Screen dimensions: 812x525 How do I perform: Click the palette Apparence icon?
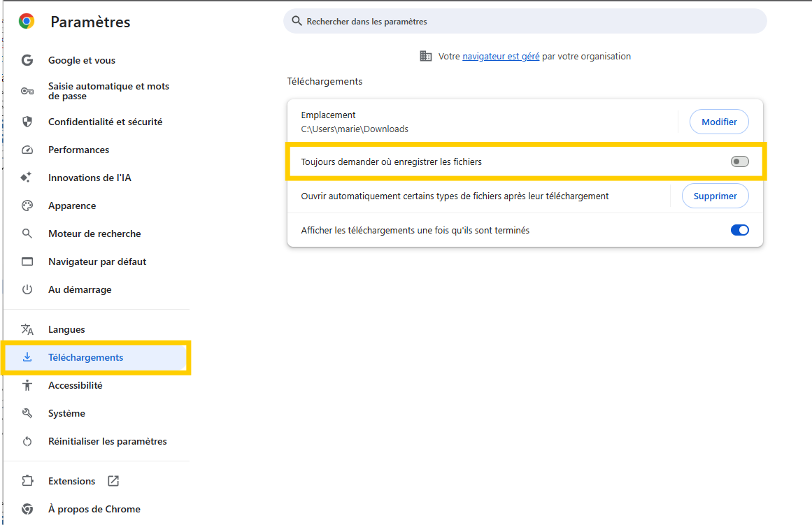tap(27, 206)
